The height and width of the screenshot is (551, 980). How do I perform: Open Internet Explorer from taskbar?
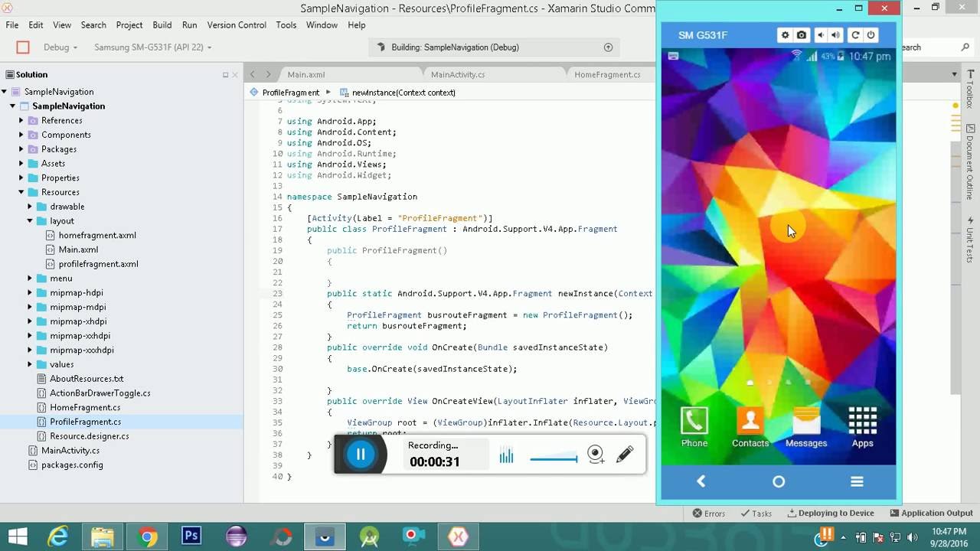(x=58, y=536)
